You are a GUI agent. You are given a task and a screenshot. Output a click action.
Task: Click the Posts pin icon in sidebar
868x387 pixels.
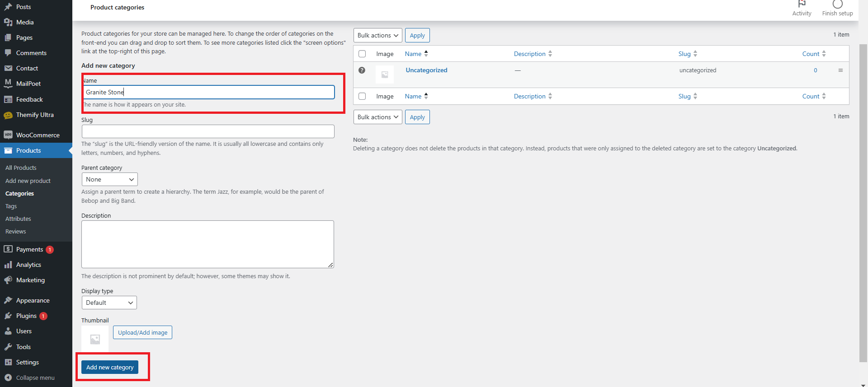click(x=8, y=7)
